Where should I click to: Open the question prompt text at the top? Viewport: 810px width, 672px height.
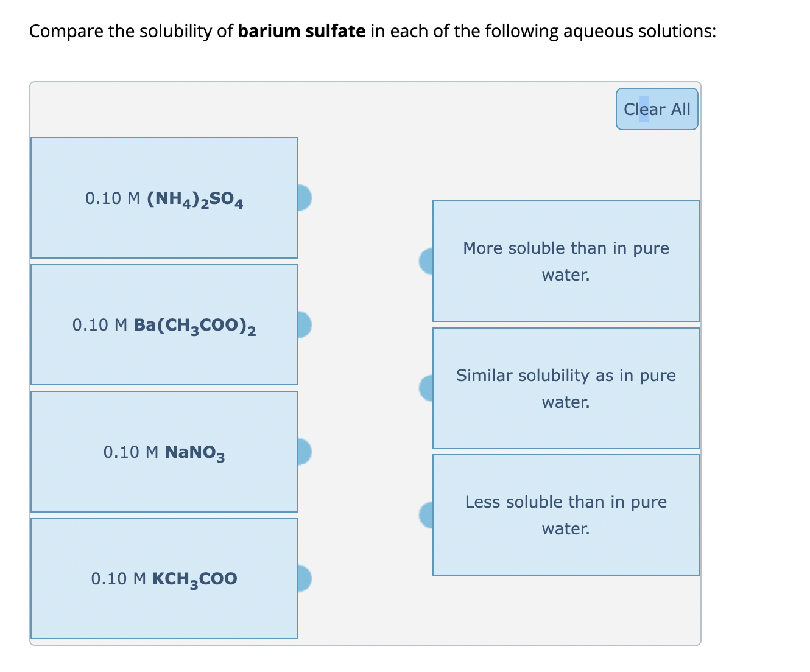click(x=372, y=30)
